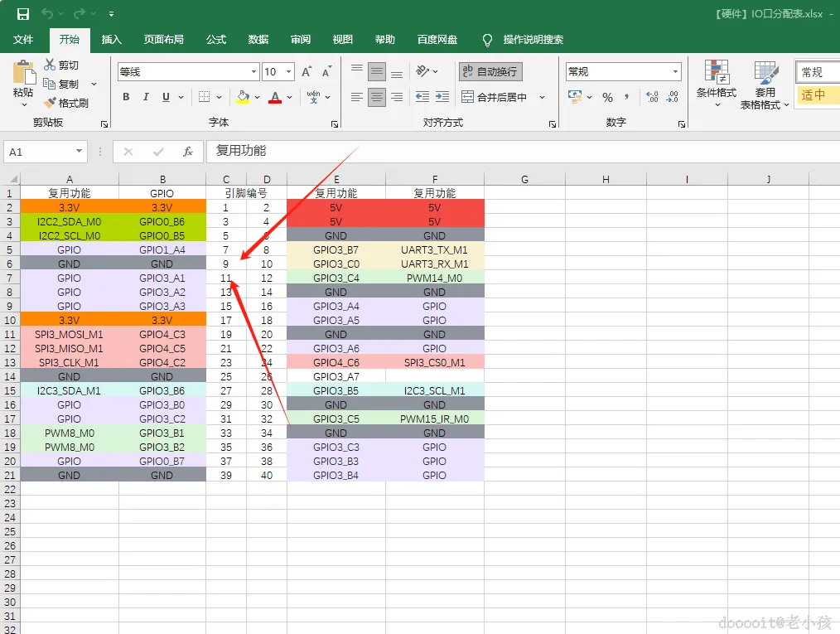Open the 文件 File menu
This screenshot has width=840, height=634.
(x=23, y=40)
